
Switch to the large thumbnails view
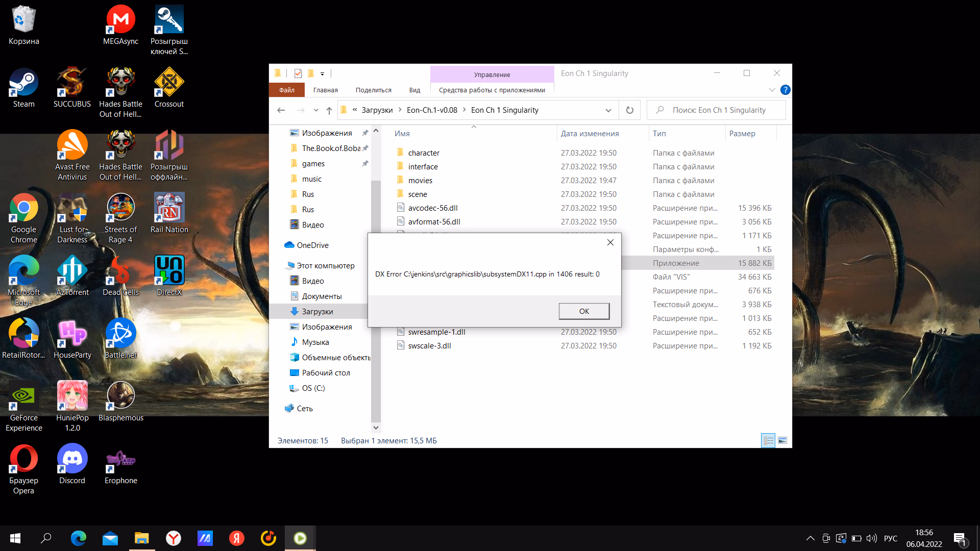coord(782,440)
